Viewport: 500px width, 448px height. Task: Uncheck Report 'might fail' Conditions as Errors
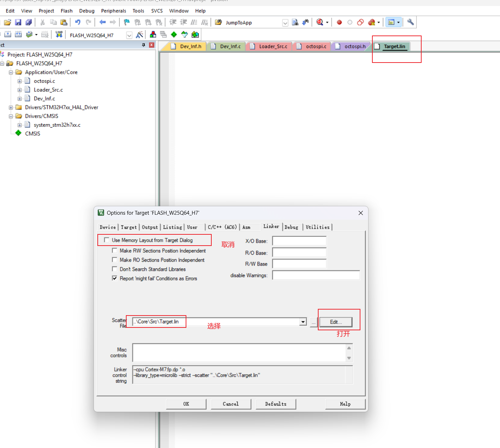[x=114, y=278]
